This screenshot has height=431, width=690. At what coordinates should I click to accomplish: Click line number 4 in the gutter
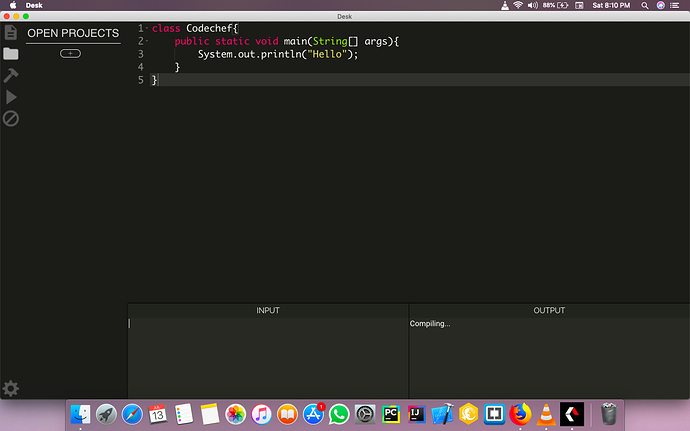point(141,67)
